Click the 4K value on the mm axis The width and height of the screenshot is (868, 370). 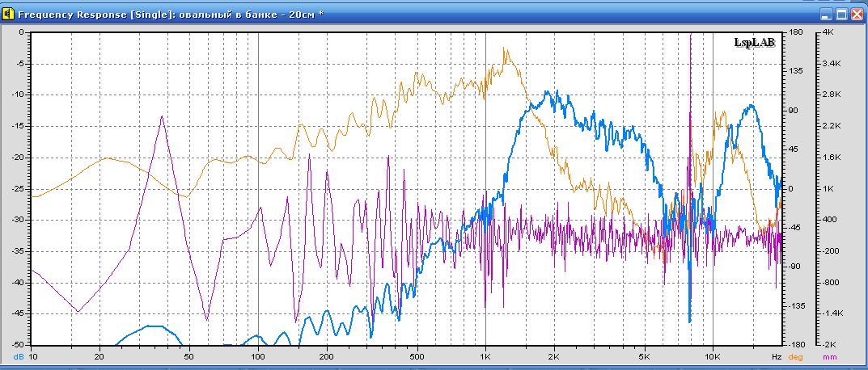pyautogui.click(x=828, y=32)
